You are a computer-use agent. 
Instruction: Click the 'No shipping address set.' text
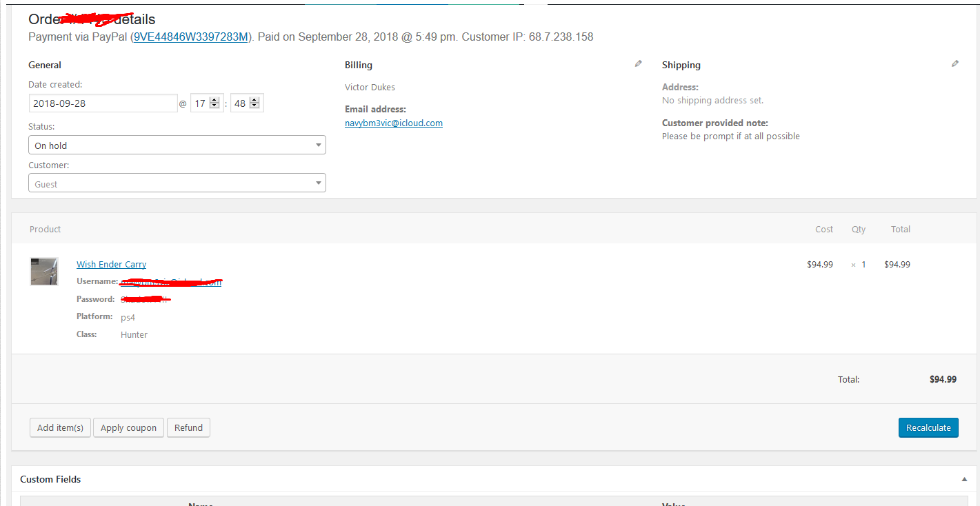[713, 100]
